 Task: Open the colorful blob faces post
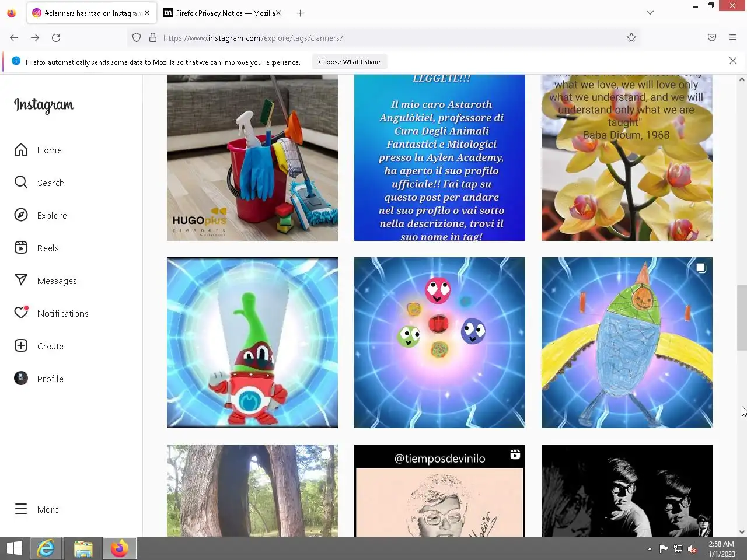(439, 342)
